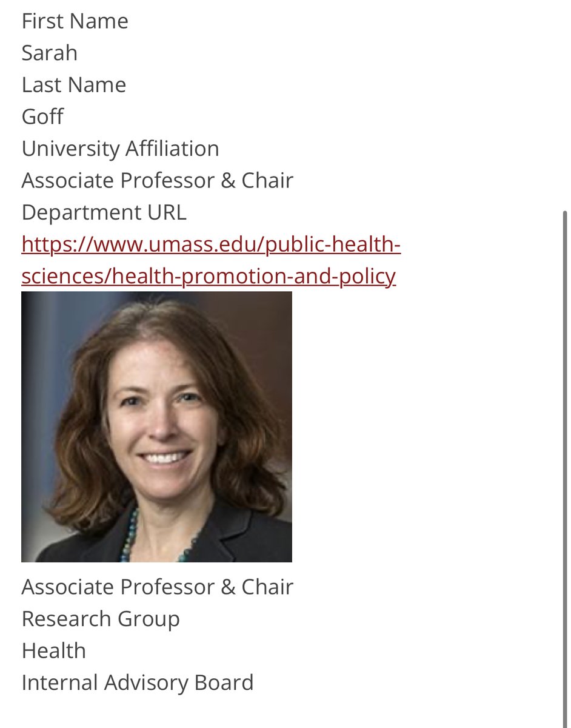Image resolution: width=571 pixels, height=728 pixels.
Task: Click the word Affiliation in University Affiliation
Action: click(172, 149)
